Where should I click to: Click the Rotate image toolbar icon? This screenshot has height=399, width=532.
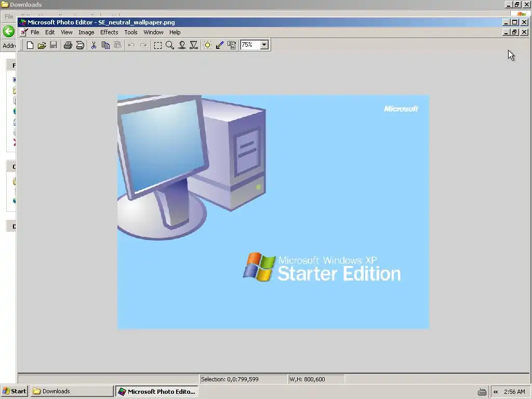[x=232, y=45]
